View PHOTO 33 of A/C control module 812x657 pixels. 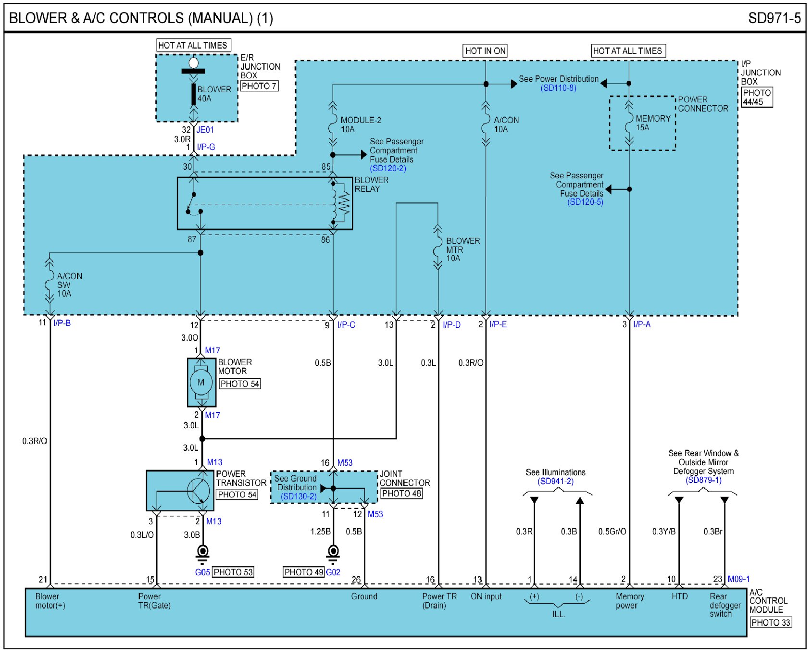tap(771, 622)
